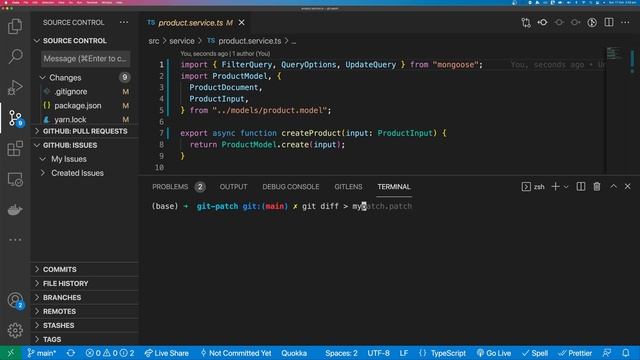Open the new terminal profile dropdown arrow
Screen dimensions: 640x360
(566, 187)
